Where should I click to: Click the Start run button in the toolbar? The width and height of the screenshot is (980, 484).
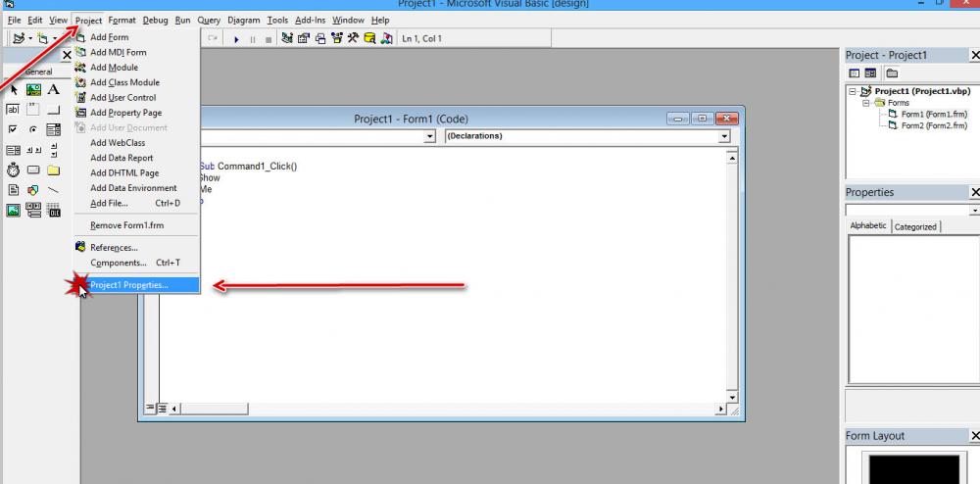click(236, 38)
